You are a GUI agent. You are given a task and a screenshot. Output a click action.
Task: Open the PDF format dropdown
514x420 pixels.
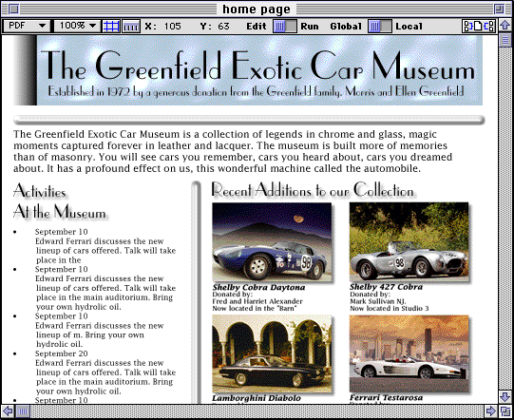pyautogui.click(x=27, y=27)
